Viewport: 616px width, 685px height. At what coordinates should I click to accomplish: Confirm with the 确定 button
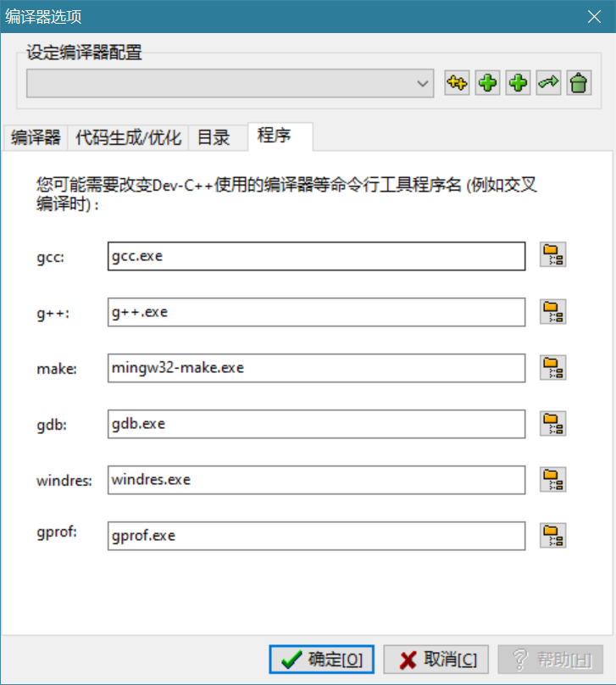tap(322, 660)
